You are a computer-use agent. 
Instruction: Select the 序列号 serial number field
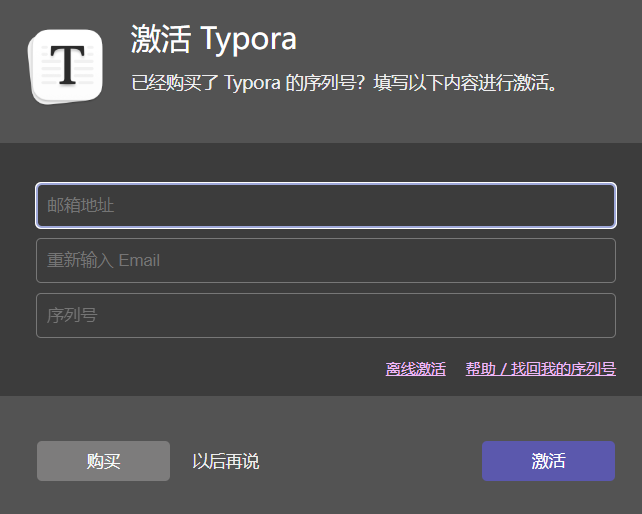(326, 315)
